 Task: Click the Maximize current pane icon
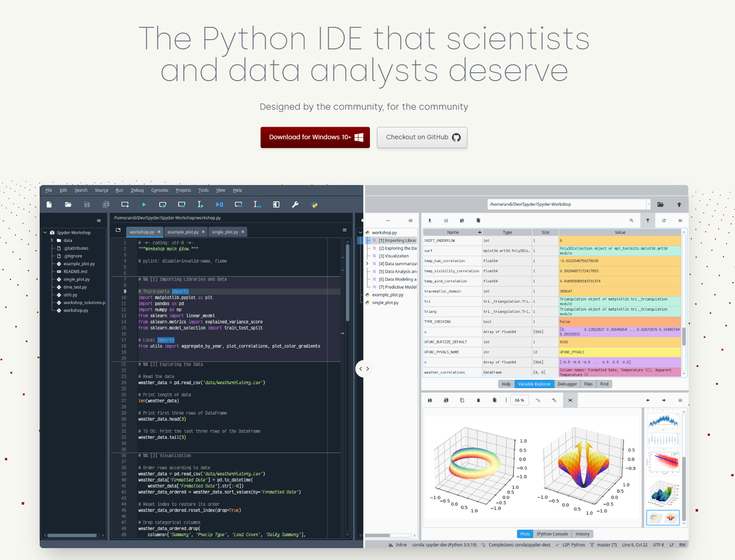coord(276,204)
